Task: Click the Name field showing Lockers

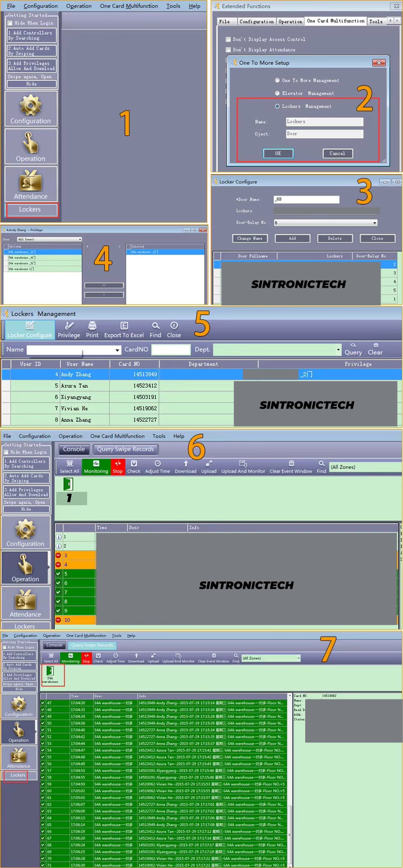Action: pos(325,122)
